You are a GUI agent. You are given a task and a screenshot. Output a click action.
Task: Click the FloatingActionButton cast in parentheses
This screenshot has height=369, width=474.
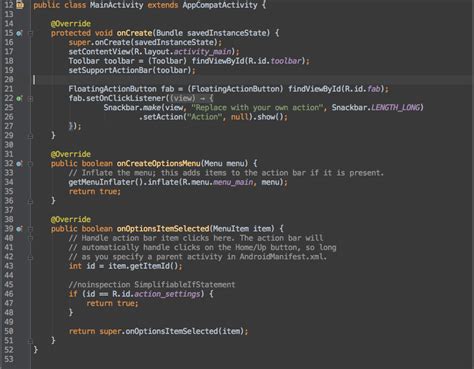[x=235, y=89]
